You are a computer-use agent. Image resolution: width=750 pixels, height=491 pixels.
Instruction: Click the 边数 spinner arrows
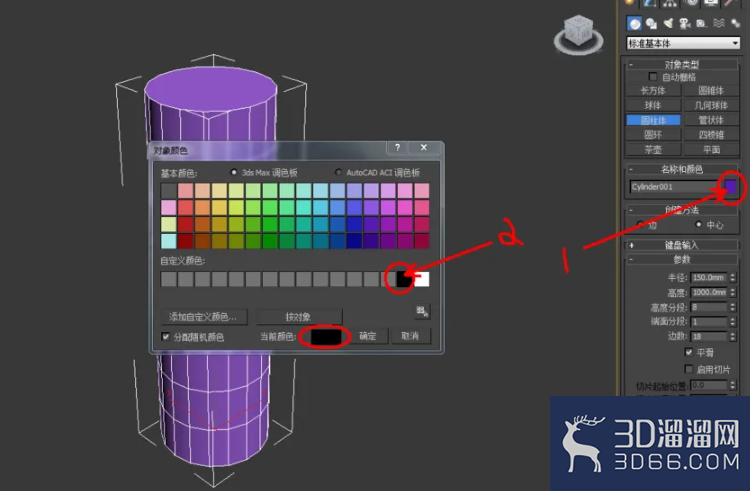coord(732,337)
